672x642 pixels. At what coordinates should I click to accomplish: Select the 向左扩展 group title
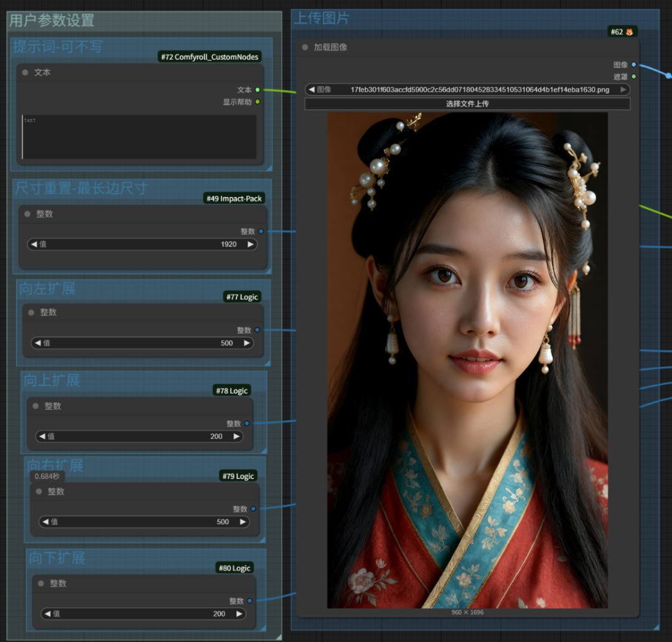point(47,288)
